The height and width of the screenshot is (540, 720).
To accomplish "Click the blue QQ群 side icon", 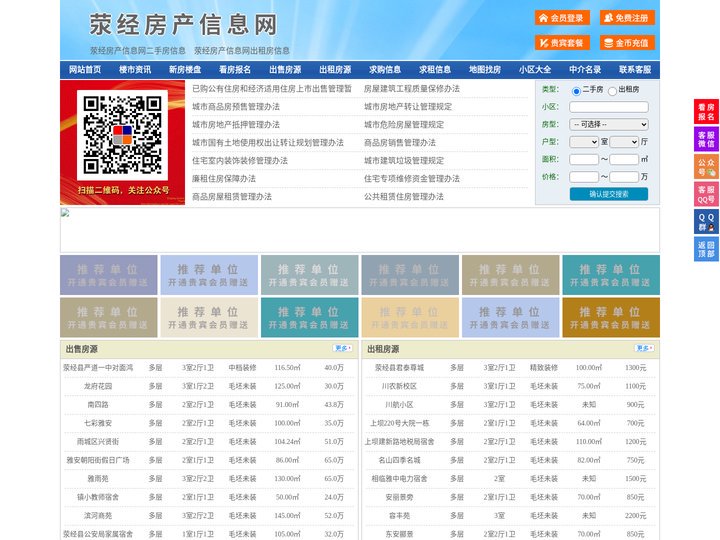I will (706, 222).
